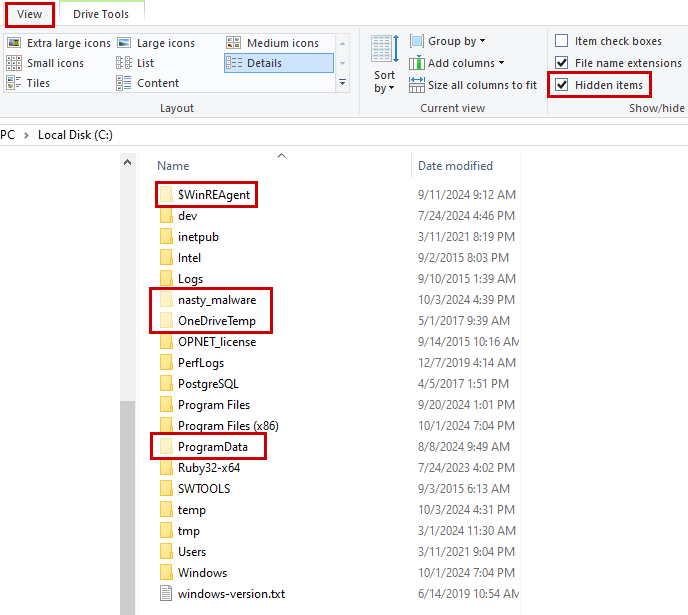Click navigation pane scroll up arrow

[x=127, y=163]
